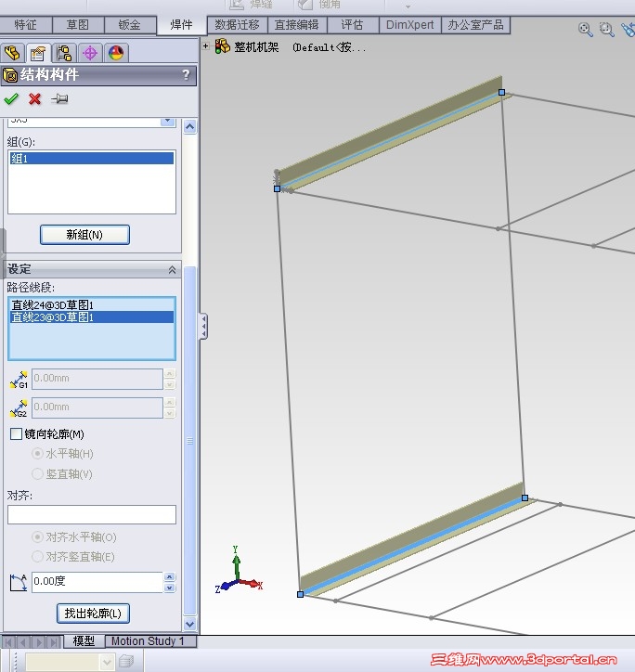Click the coordinate triad in the viewport
This screenshot has width=635, height=672.
[239, 570]
